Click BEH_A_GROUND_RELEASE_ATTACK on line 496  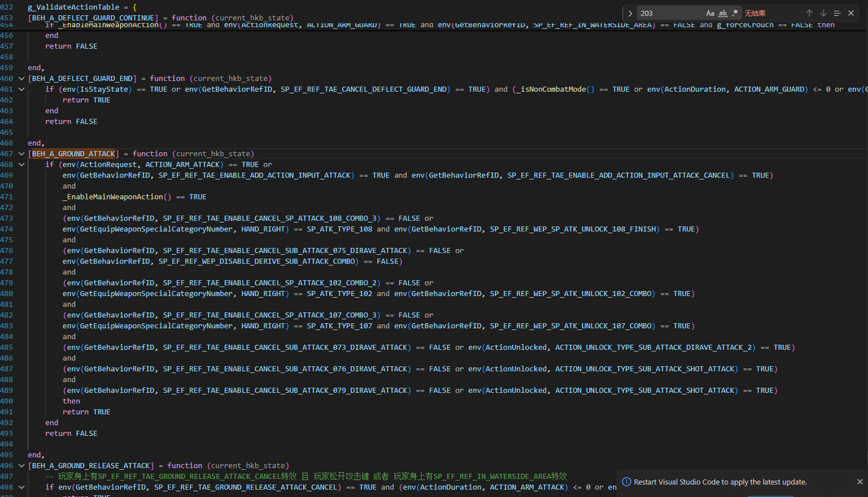(91, 466)
